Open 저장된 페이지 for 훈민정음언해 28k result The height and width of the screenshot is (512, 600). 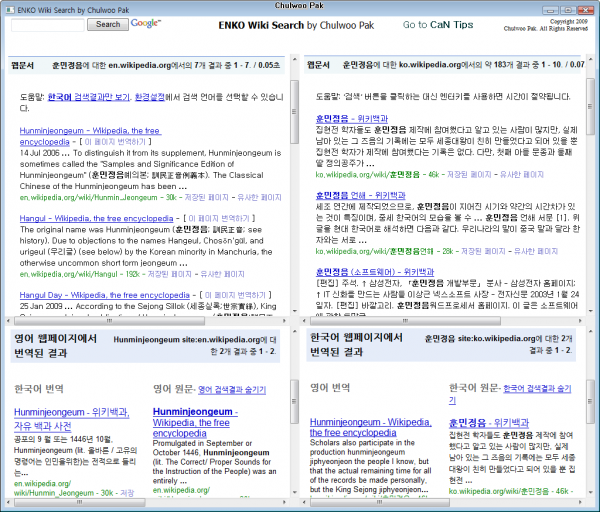483,251
